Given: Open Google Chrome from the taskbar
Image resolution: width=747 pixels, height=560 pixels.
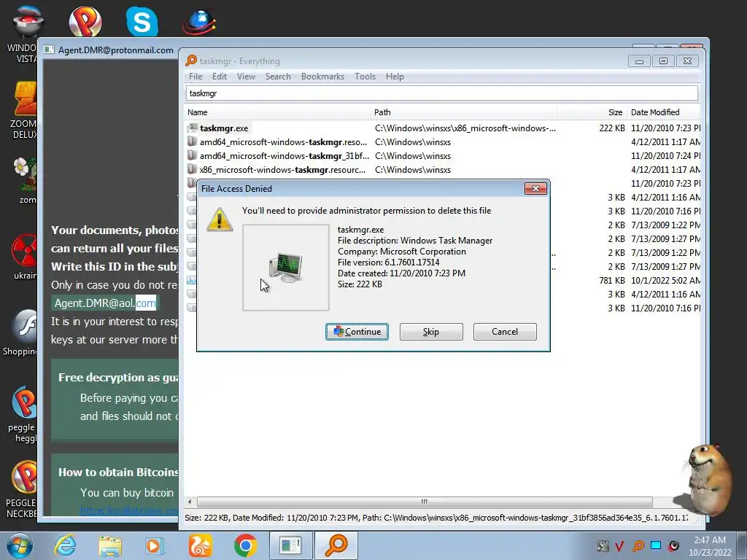Looking at the screenshot, I should 245,545.
